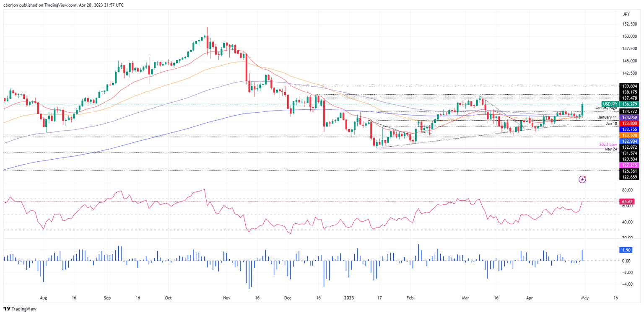Select the RSI value label 65.62
Viewport: 644px width, 315px height.
(626, 201)
